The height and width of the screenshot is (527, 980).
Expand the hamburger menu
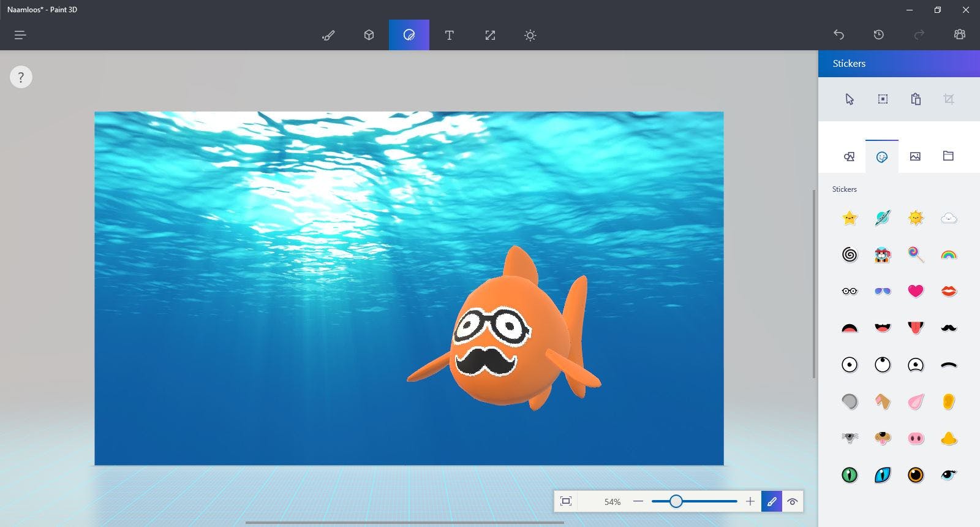20,35
